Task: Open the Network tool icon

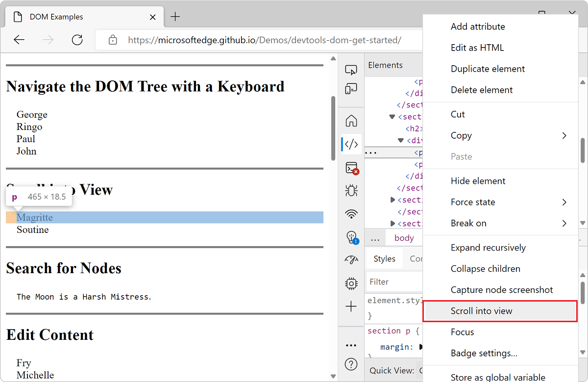Action: click(351, 214)
